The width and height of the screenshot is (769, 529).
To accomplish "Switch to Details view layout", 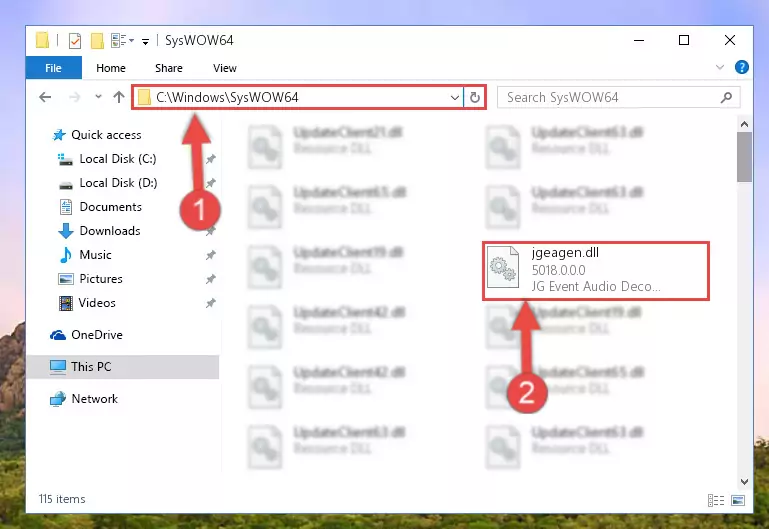I will click(716, 500).
